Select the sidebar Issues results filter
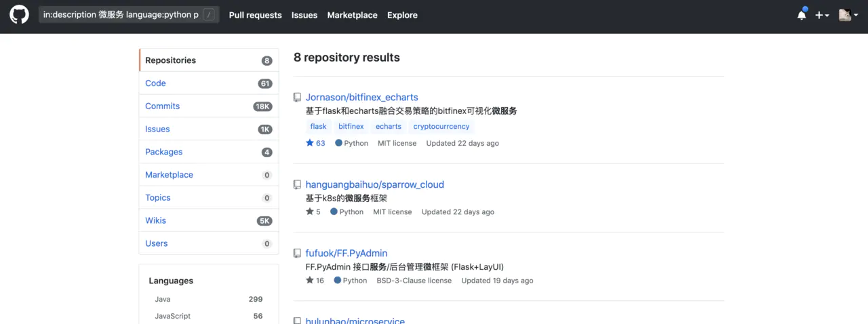Viewport: 868px width, 324px height. tap(209, 129)
